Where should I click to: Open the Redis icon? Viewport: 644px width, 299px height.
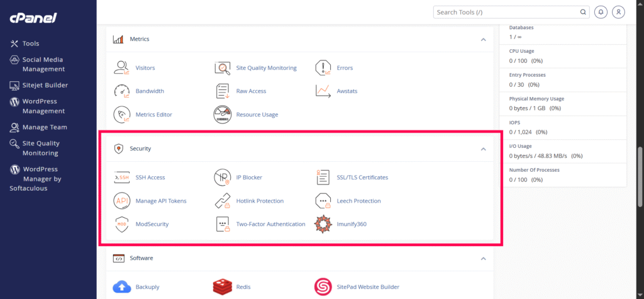(223, 286)
